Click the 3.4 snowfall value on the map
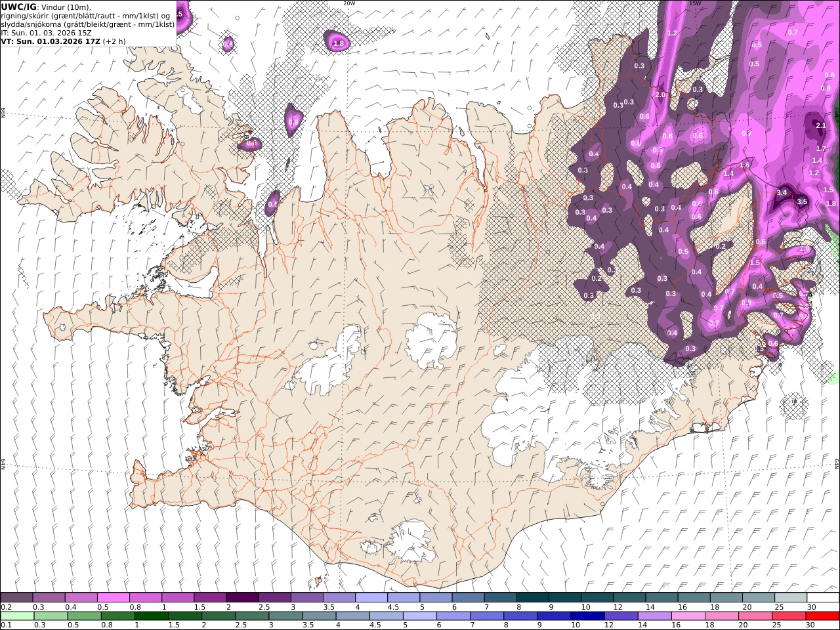840x630 pixels. tap(782, 193)
